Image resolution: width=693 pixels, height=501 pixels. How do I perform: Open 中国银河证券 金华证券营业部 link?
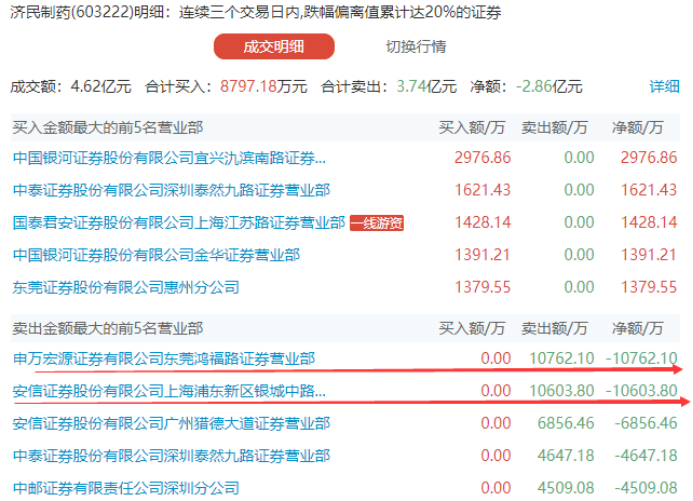coord(156,255)
